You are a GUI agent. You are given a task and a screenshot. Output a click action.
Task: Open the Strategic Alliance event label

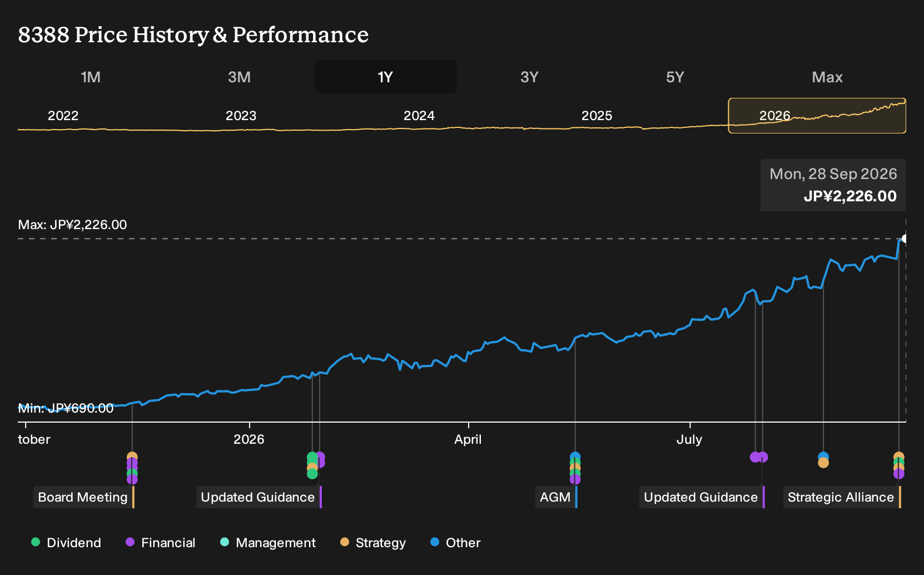(x=842, y=497)
